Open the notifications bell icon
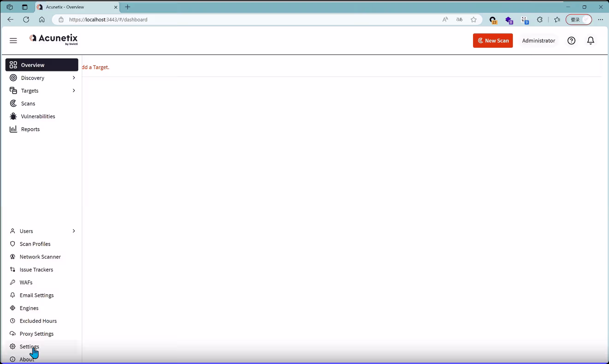The width and height of the screenshot is (609, 364). 590,41
